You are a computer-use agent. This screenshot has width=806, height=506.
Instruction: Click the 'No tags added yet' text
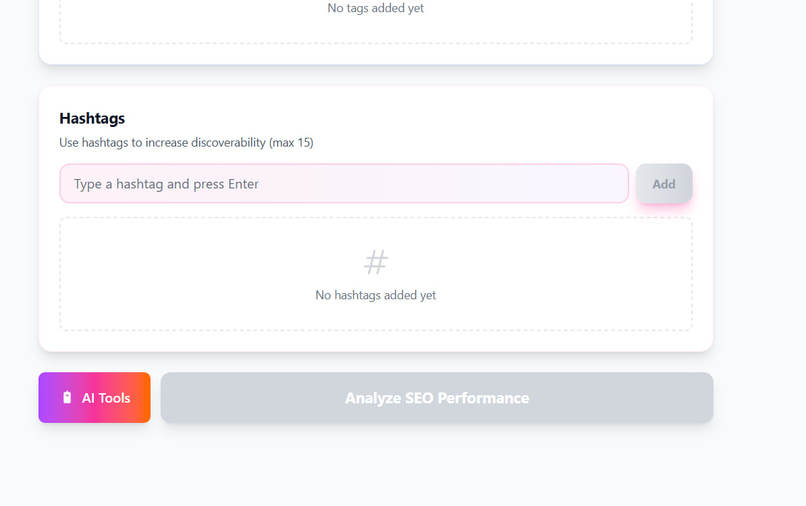pos(376,8)
